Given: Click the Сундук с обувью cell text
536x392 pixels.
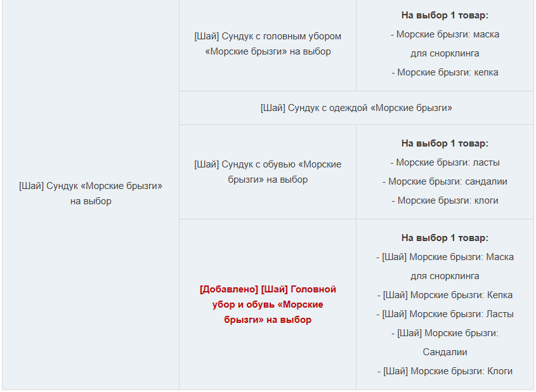Looking at the screenshot, I should (268, 172).
